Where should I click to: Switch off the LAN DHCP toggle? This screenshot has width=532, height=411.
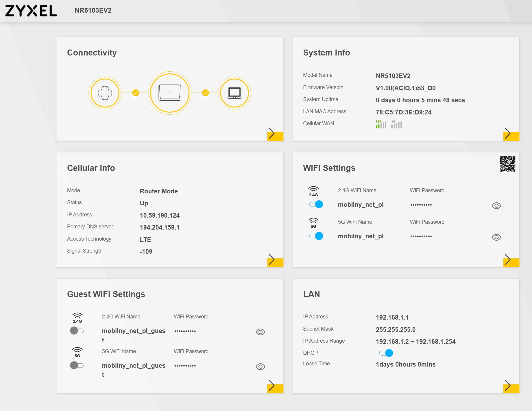point(386,353)
